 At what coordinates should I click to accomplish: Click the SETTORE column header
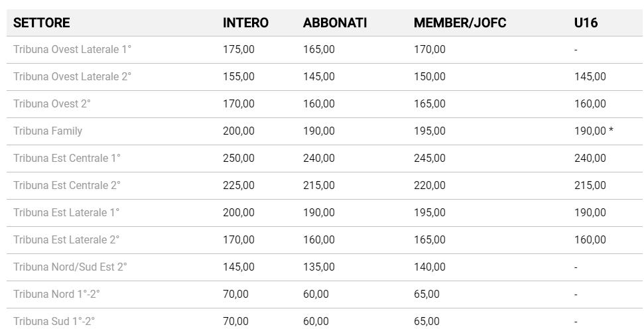click(x=41, y=23)
